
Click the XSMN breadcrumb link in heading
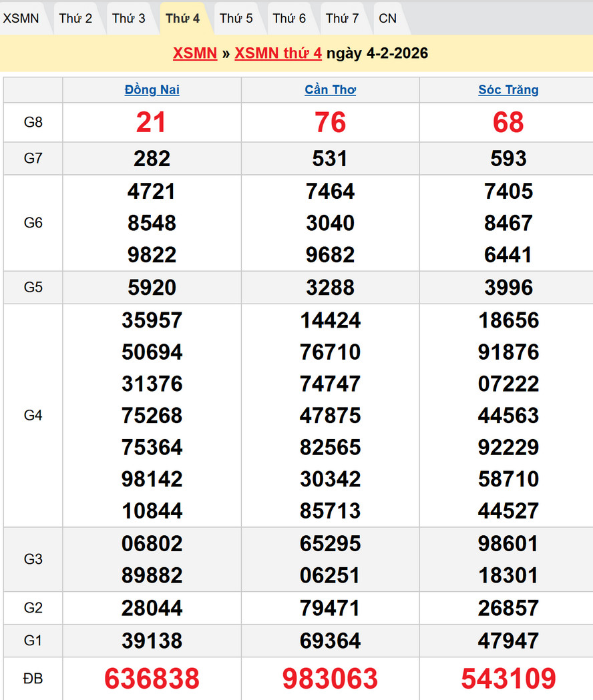[195, 53]
